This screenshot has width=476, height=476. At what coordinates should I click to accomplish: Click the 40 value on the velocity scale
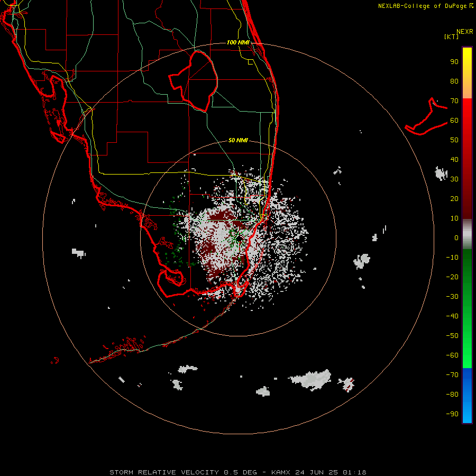pos(454,160)
